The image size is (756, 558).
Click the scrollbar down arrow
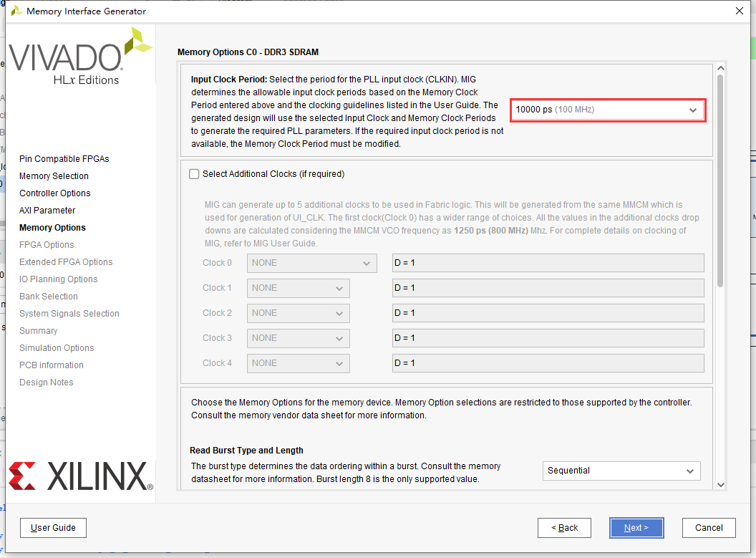(x=721, y=485)
